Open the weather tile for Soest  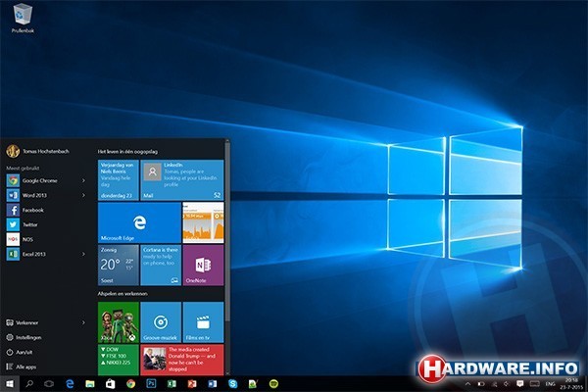pyautogui.click(x=119, y=265)
